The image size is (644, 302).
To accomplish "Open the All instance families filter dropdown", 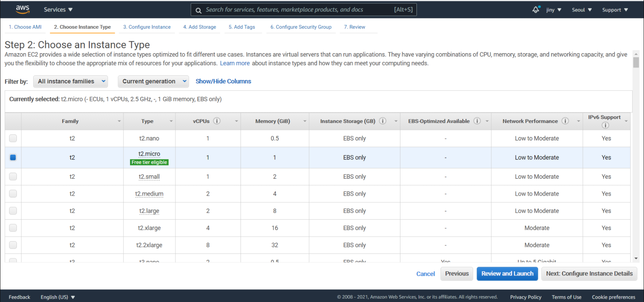I will click(x=71, y=81).
